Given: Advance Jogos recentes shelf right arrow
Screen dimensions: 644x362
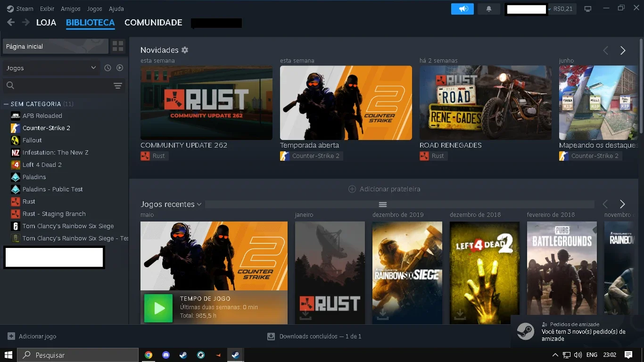Looking at the screenshot, I should tap(622, 204).
